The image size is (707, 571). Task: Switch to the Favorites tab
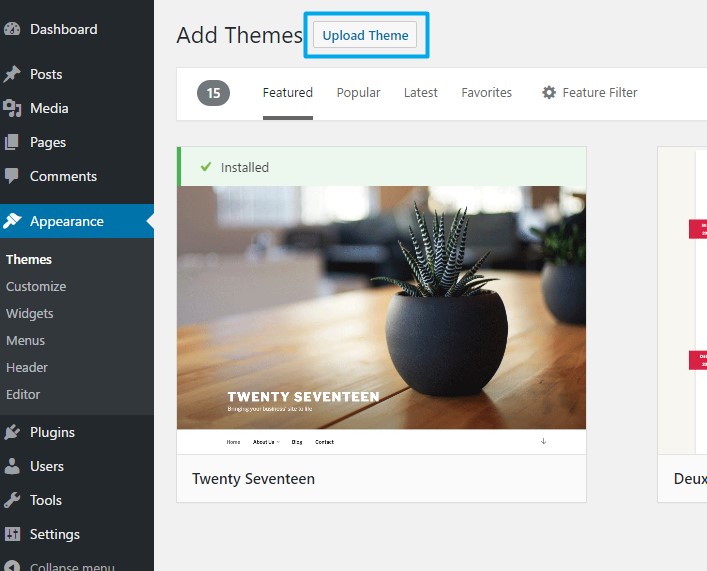tap(487, 93)
